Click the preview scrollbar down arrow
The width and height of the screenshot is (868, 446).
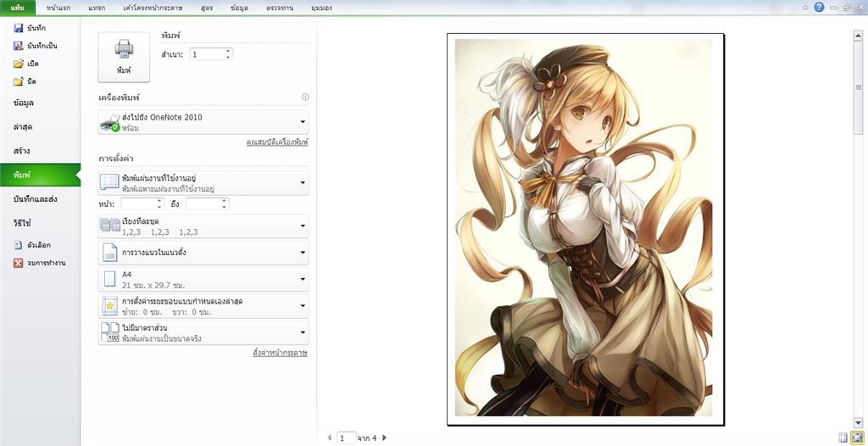click(859, 422)
